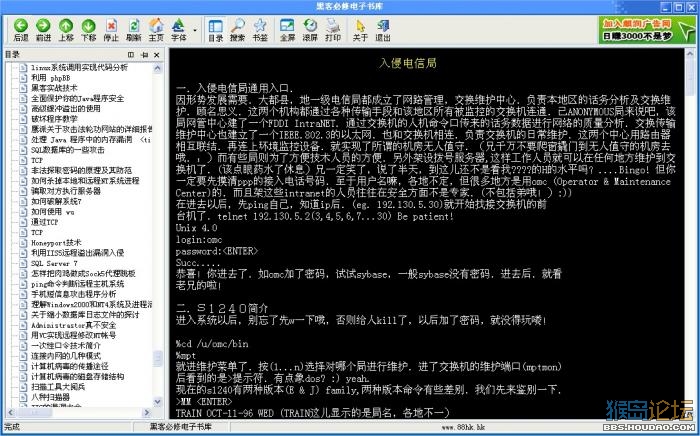700x436 pixels.
Task: Open the 'SQL Server 7' entry
Action: pos(54,263)
